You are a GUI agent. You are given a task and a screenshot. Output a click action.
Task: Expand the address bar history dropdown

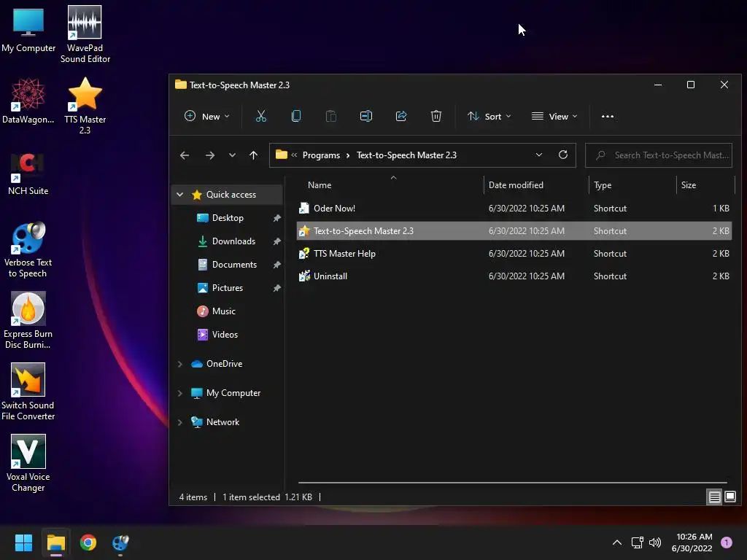tap(539, 155)
